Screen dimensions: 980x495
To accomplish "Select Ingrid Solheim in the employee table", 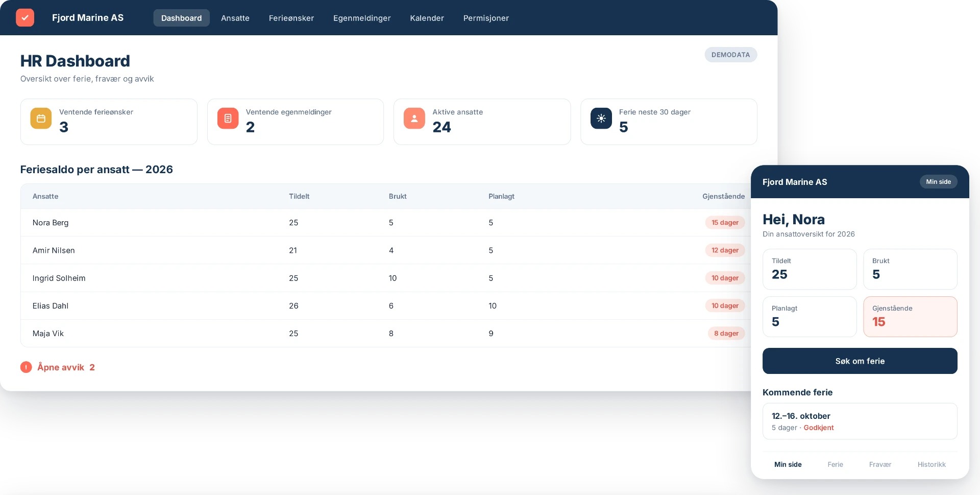I will coord(59,278).
